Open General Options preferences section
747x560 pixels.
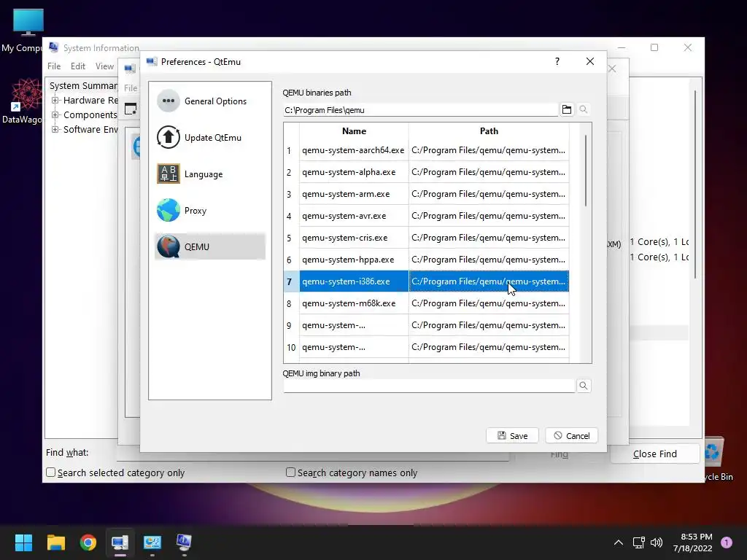coord(209,101)
